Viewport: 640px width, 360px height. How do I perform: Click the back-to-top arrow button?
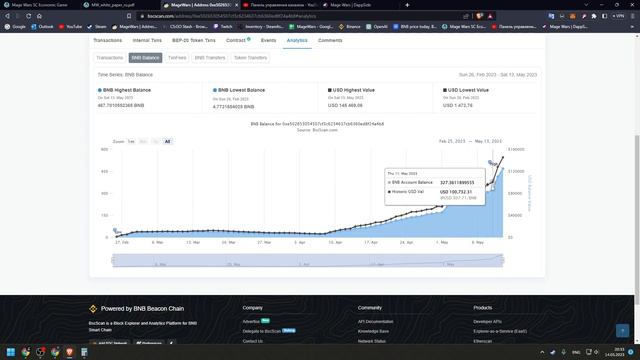(622, 331)
